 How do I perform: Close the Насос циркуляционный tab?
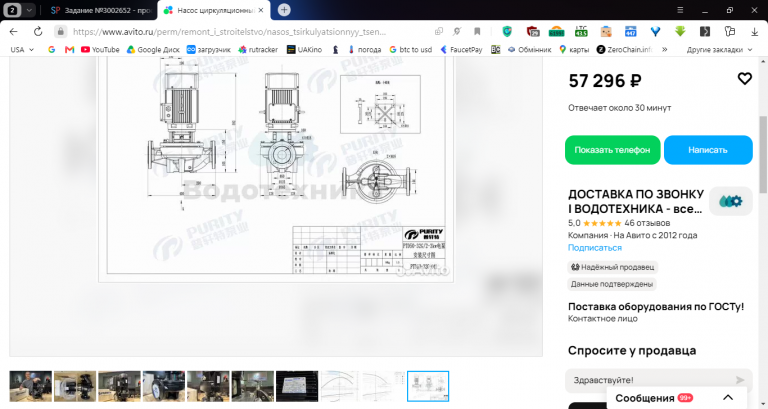(261, 10)
